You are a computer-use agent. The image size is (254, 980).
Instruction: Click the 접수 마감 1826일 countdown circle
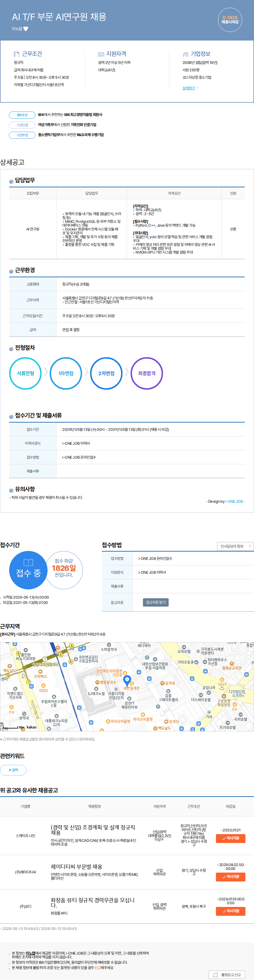point(64,570)
